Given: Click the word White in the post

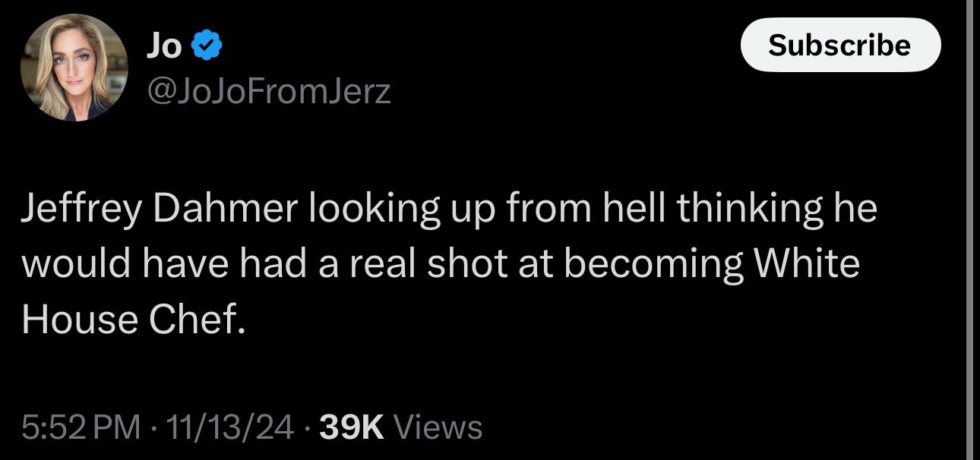Looking at the screenshot, I should pyautogui.click(x=805, y=264).
